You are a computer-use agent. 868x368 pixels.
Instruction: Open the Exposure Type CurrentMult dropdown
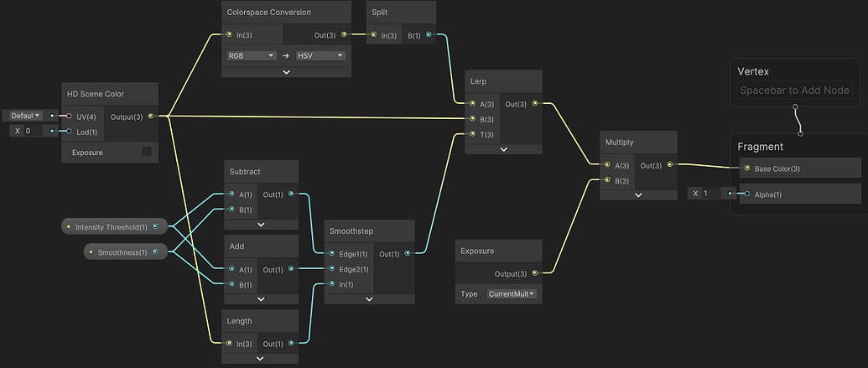(512, 294)
